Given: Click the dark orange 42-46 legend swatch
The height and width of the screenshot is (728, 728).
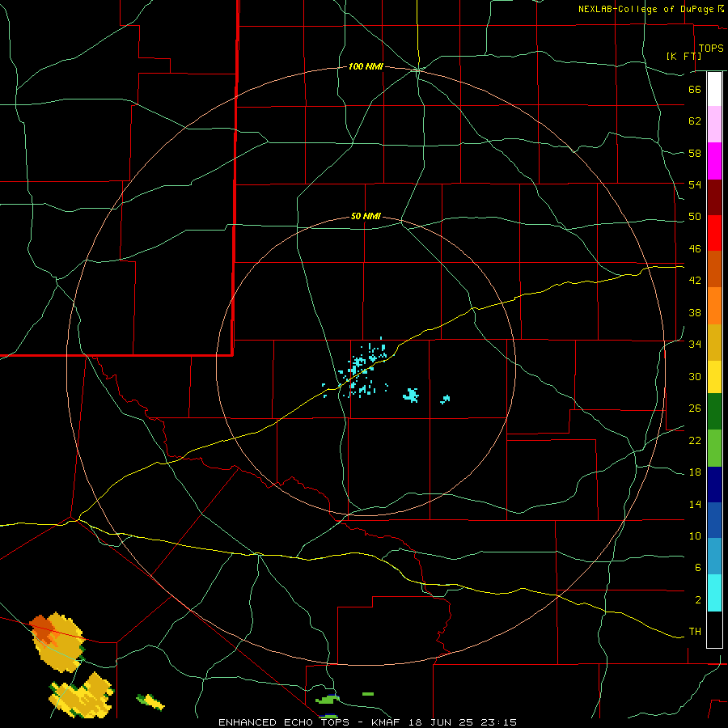Looking at the screenshot, I should pyautogui.click(x=714, y=269).
